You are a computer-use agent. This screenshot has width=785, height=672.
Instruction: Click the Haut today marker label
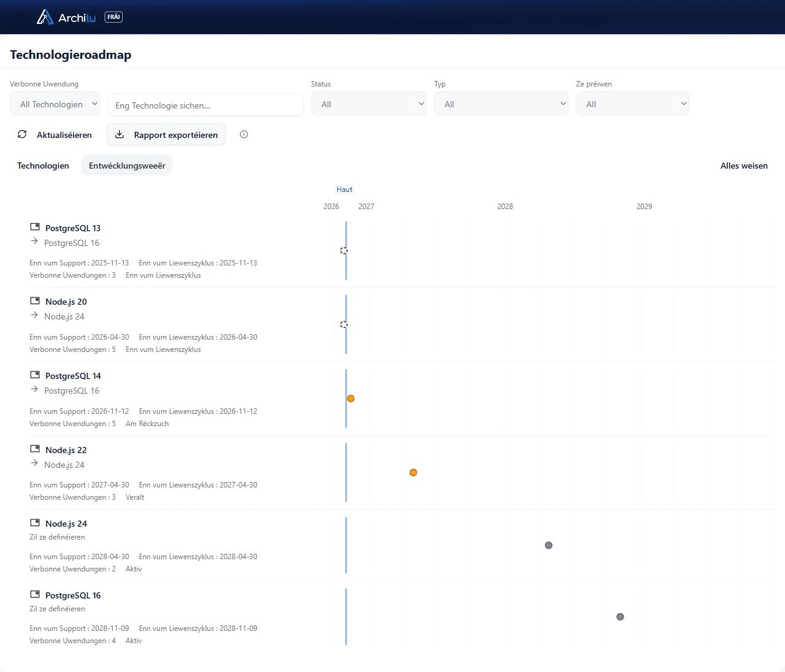pos(345,189)
